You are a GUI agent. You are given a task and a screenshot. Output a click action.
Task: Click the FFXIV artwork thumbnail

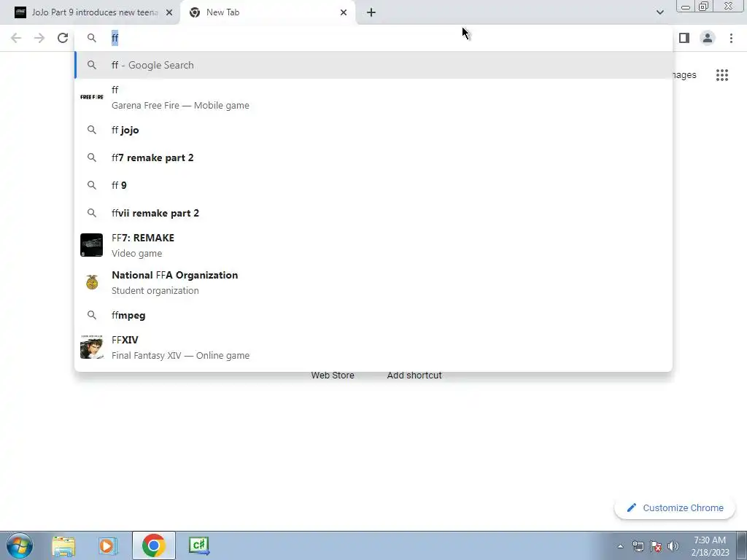coord(91,347)
